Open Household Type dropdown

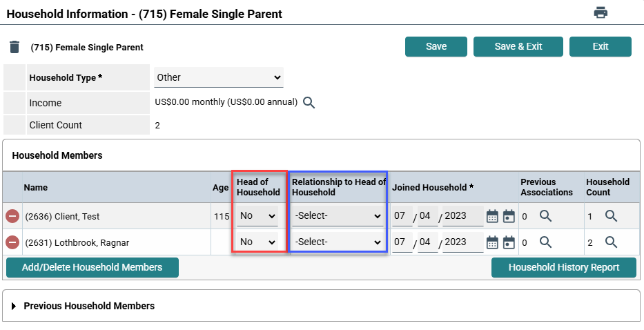click(x=218, y=77)
